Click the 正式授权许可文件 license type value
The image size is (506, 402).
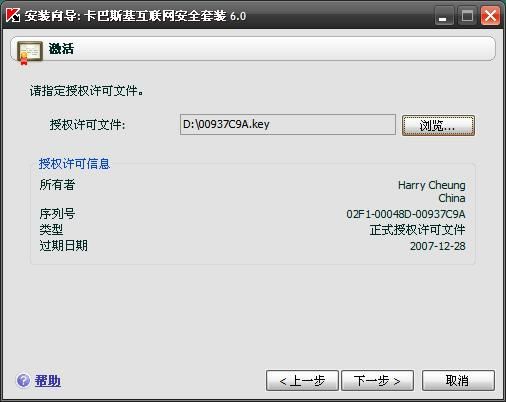[417, 230]
